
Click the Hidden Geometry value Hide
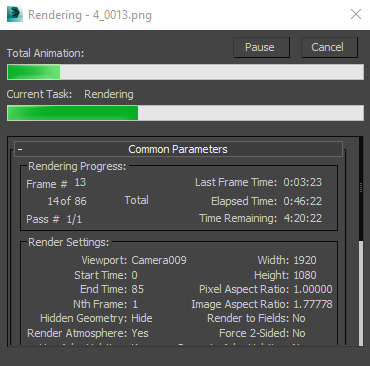[142, 318]
